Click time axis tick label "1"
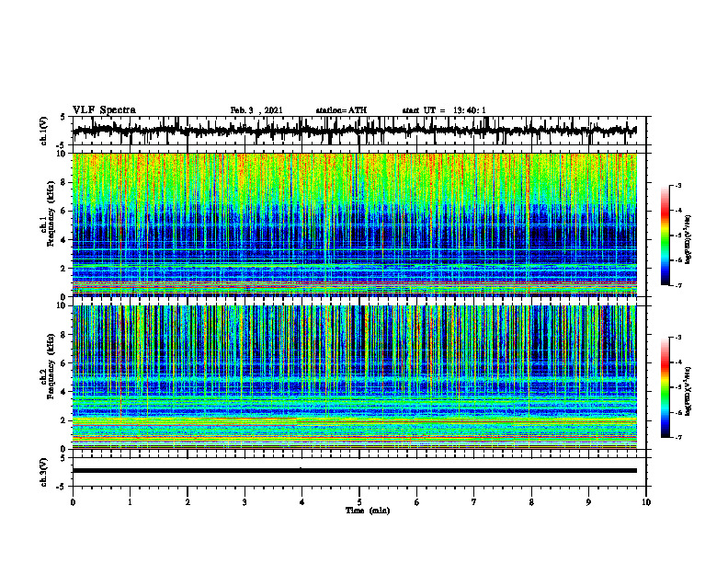Screen dimensions: 728x563 [130, 502]
